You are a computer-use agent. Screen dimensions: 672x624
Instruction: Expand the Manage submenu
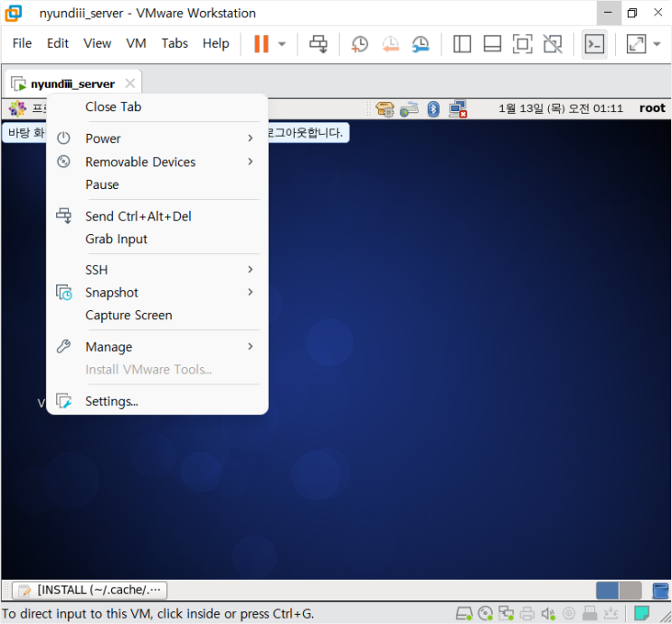point(156,346)
